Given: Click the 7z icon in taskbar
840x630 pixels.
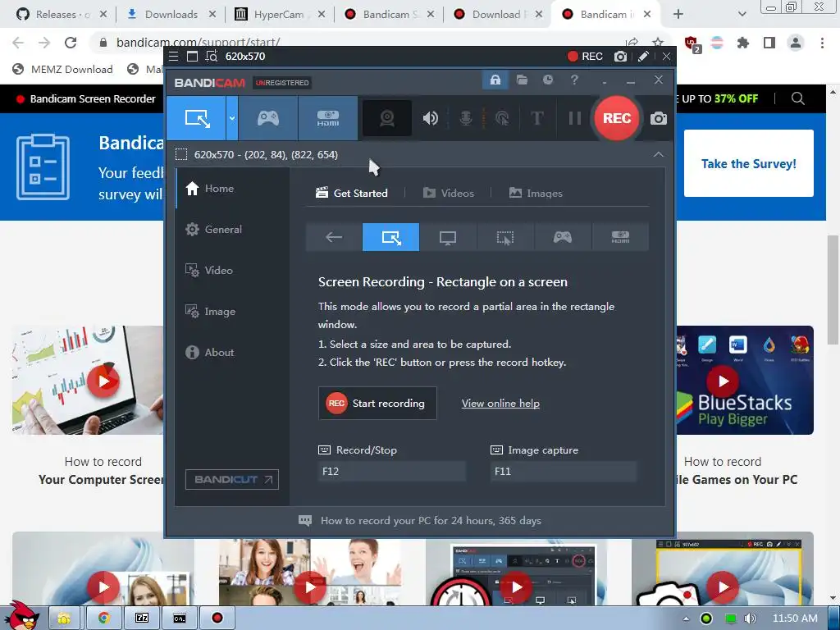Looking at the screenshot, I should click(142, 619).
